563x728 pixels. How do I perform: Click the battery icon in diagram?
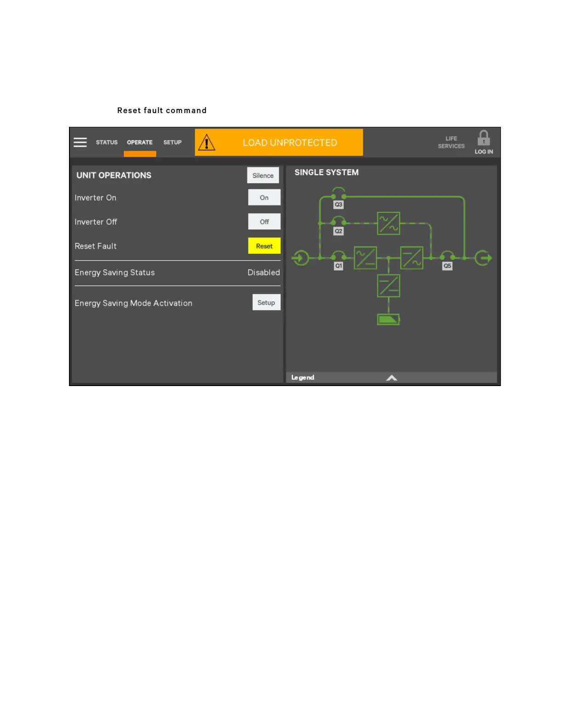(389, 319)
